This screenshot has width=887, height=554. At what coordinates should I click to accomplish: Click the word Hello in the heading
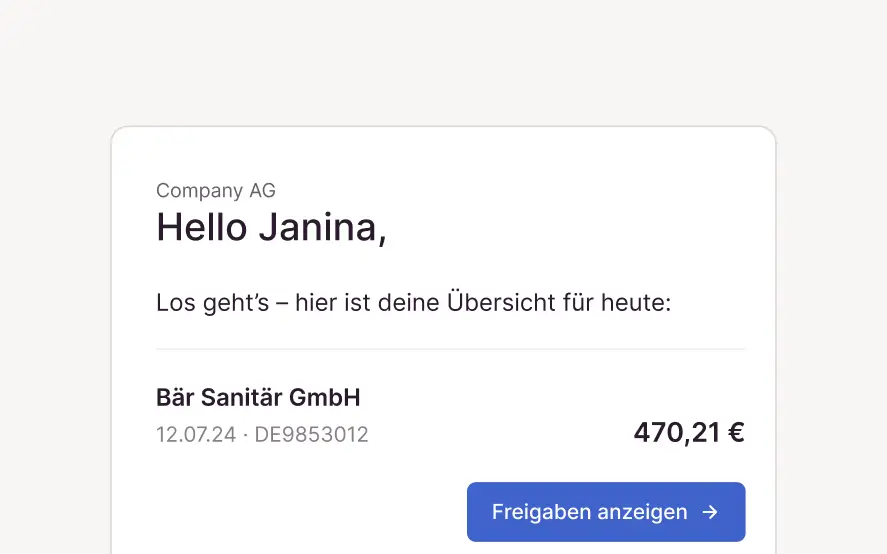coord(201,228)
